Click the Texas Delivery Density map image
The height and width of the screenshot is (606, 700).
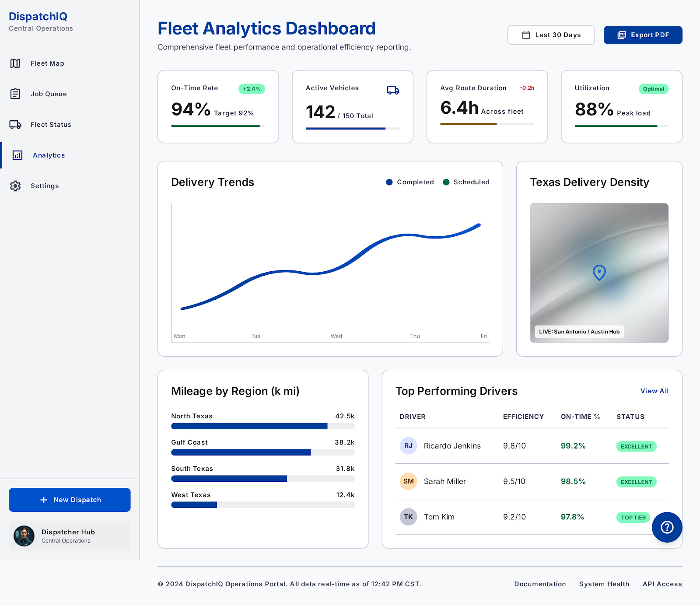tap(599, 273)
